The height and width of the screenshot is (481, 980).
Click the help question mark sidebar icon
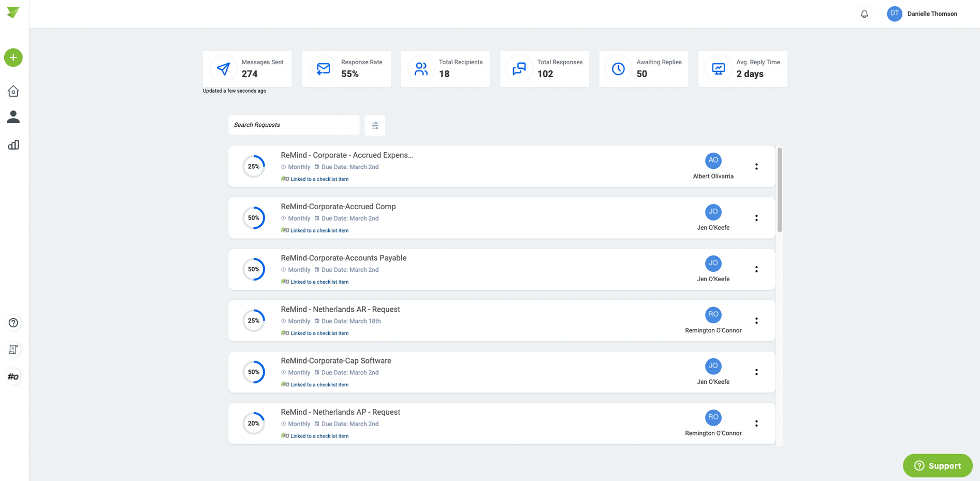(13, 323)
